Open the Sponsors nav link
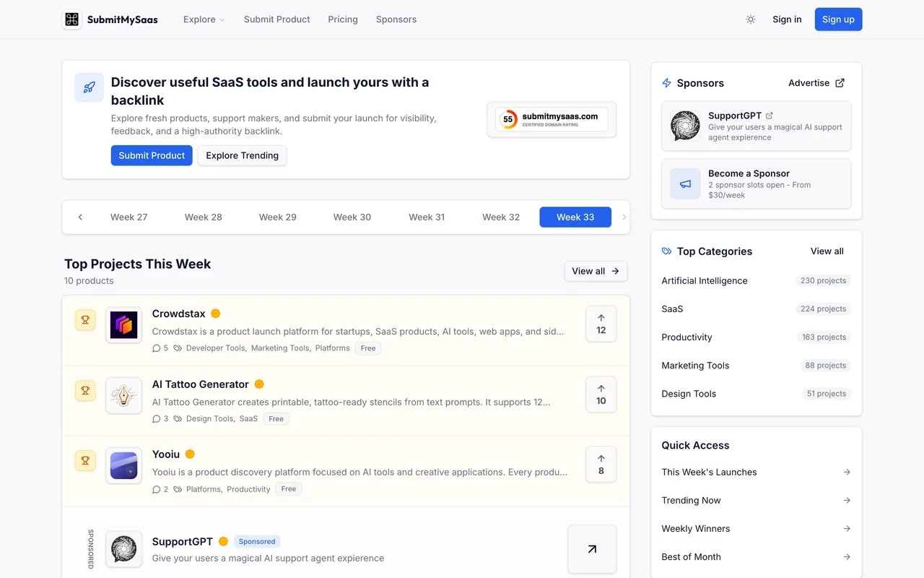 click(x=396, y=20)
